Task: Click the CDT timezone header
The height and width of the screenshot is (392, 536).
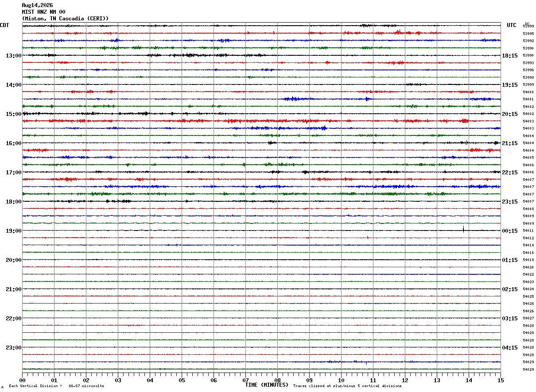Action: (x=4, y=25)
